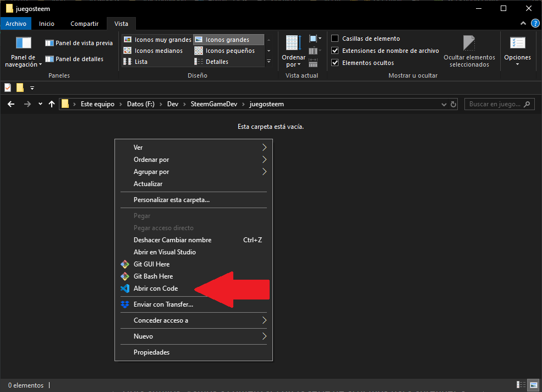Screen dimensions: 542x392
Task: Navigate to Este equipo in breadcrumb
Action: (x=97, y=104)
